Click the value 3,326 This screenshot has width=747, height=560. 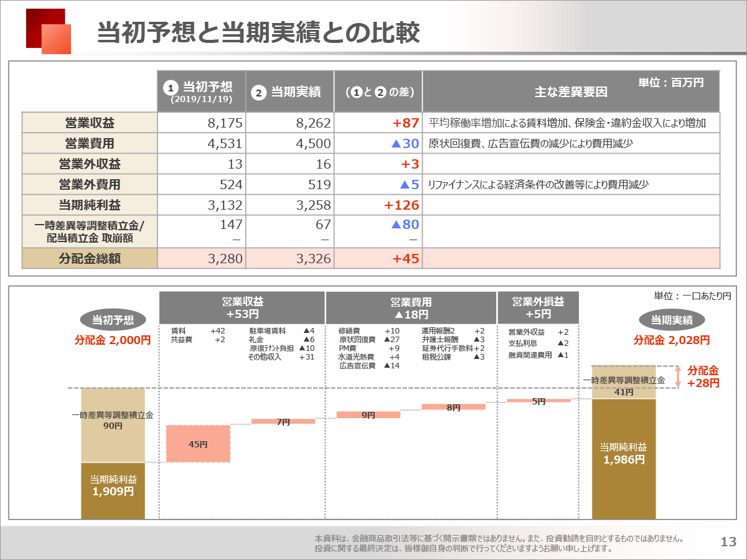(x=313, y=258)
